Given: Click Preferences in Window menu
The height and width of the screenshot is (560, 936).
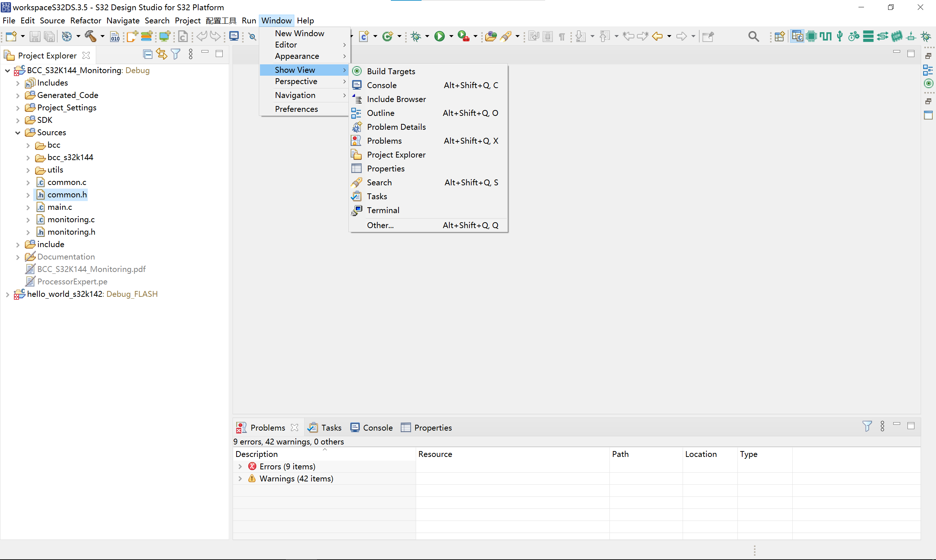Looking at the screenshot, I should pos(296,109).
